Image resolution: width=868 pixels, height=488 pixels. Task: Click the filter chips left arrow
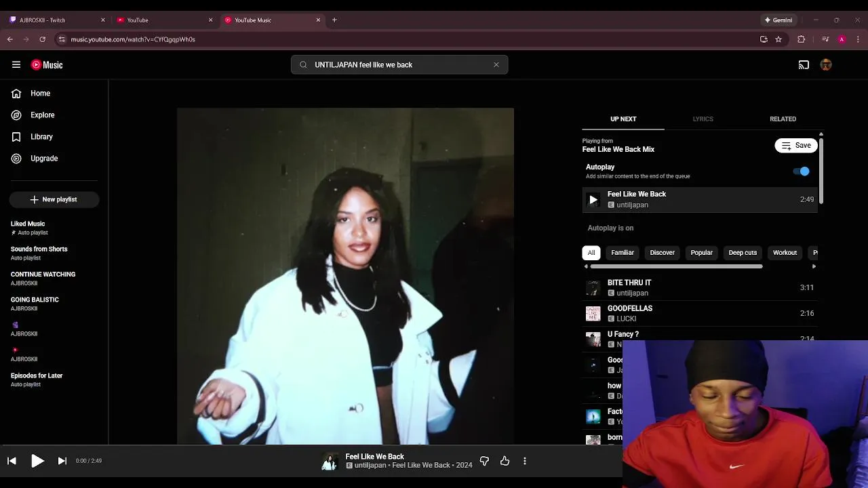(x=585, y=266)
